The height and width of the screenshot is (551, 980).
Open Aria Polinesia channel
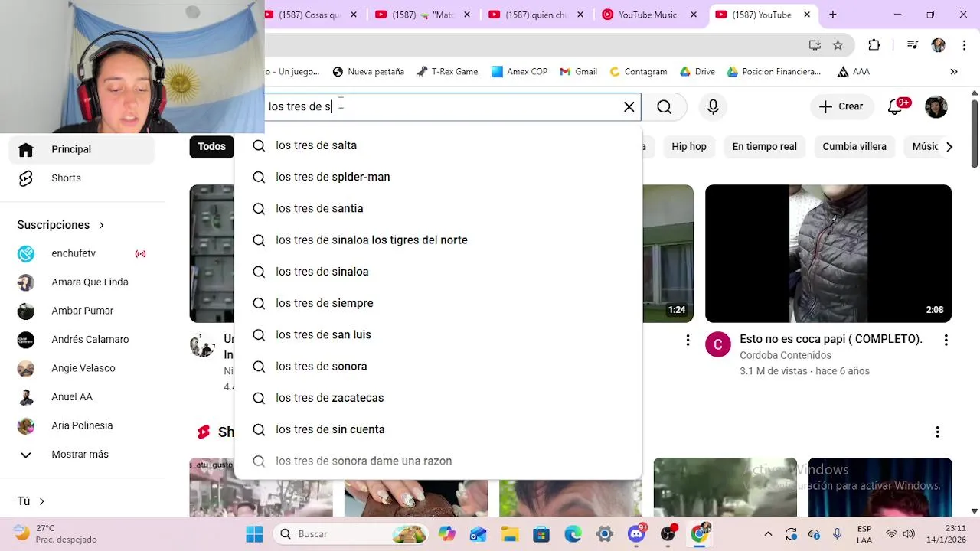82,425
